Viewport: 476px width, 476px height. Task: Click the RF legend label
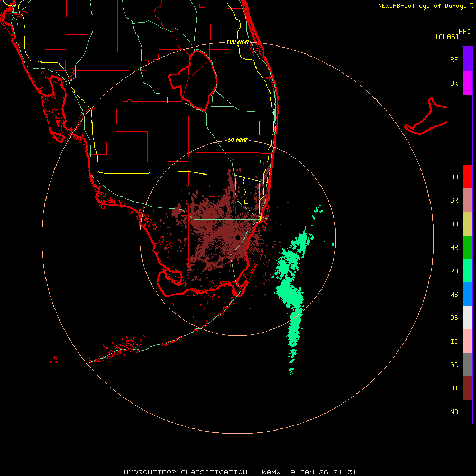pos(454,59)
